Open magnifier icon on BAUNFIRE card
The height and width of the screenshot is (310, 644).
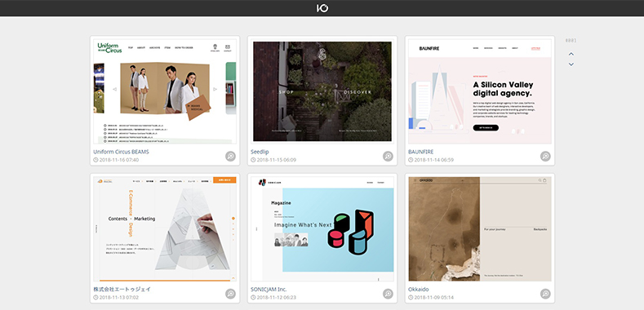tap(545, 156)
